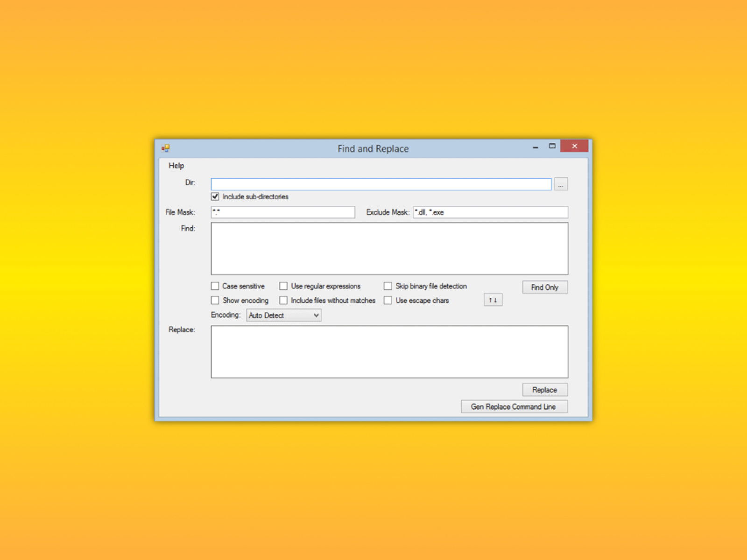The height and width of the screenshot is (560, 747).
Task: Click Gen Replace Command Line button
Action: 514,406
